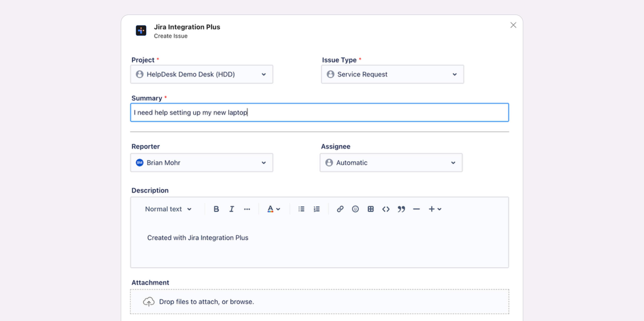
Task: Insert a block quote
Action: click(x=401, y=209)
